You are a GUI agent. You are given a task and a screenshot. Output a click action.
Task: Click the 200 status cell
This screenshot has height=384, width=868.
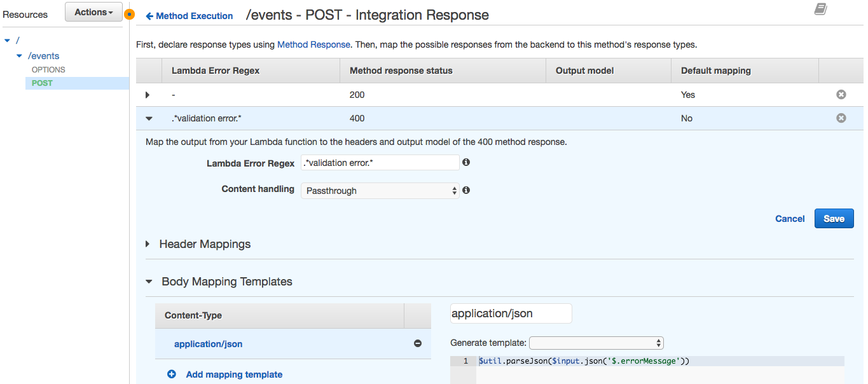tap(357, 95)
